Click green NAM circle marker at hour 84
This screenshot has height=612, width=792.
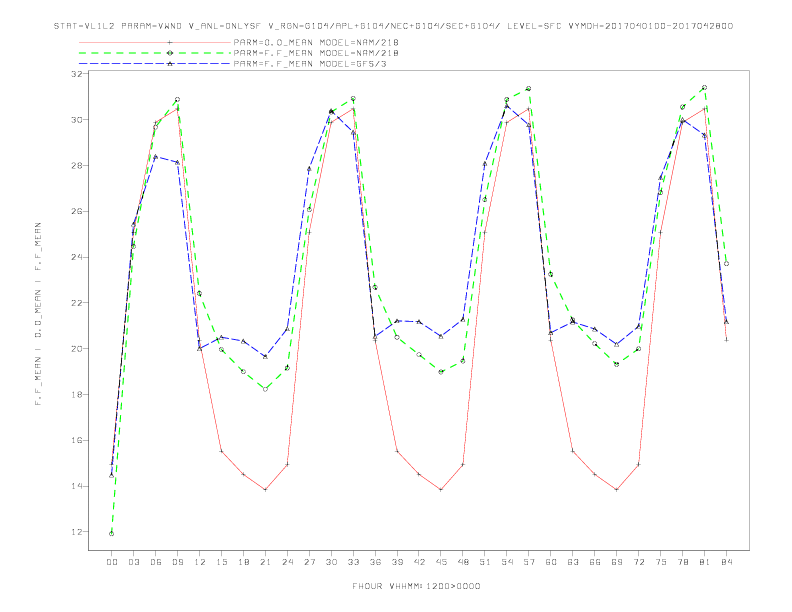pos(726,264)
